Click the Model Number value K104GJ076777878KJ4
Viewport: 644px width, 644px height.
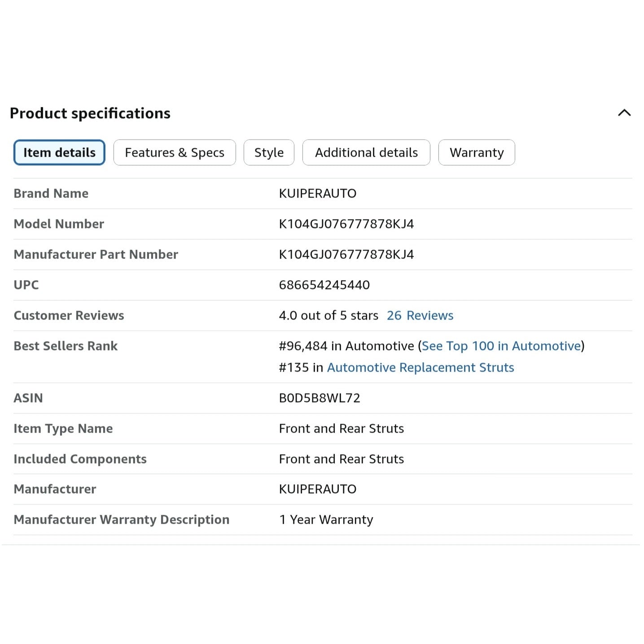pyautogui.click(x=346, y=224)
